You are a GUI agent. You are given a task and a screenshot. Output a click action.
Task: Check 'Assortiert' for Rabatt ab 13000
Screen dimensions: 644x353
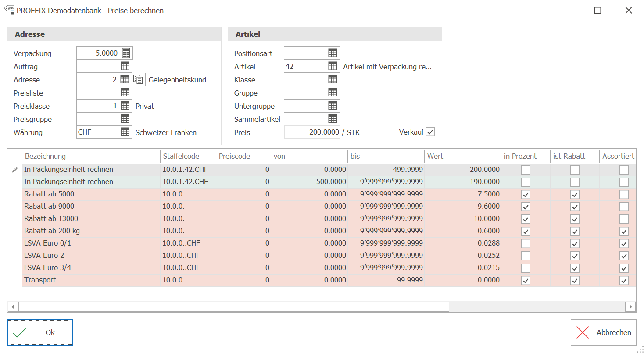click(x=624, y=219)
